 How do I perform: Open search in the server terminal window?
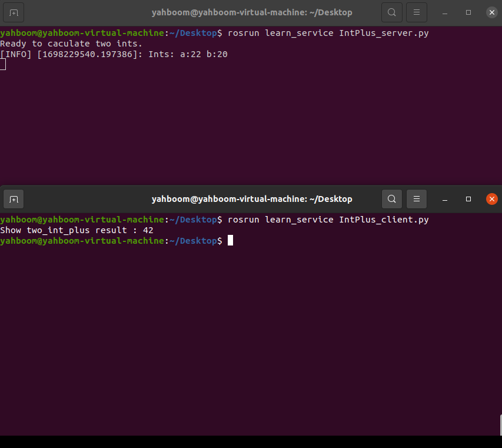(392, 12)
